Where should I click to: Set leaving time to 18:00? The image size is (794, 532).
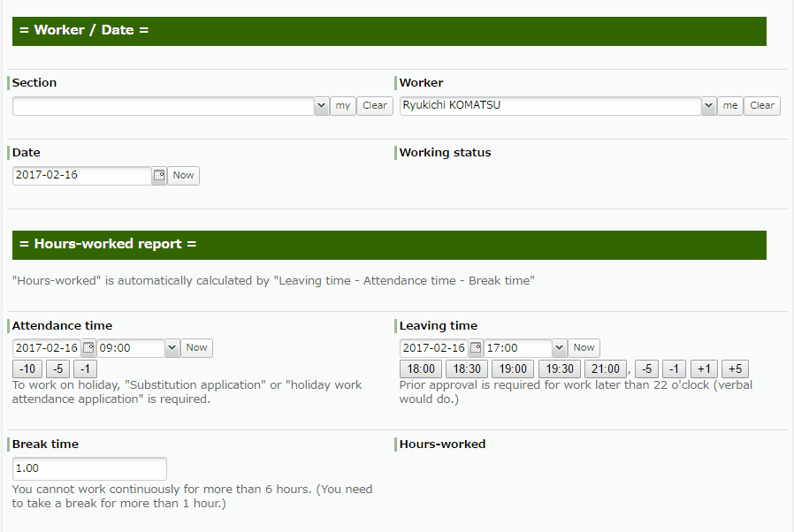click(x=420, y=369)
